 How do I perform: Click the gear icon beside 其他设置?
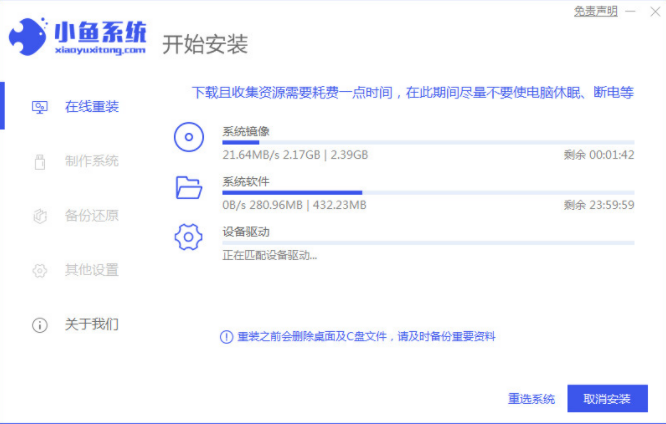coord(40,270)
